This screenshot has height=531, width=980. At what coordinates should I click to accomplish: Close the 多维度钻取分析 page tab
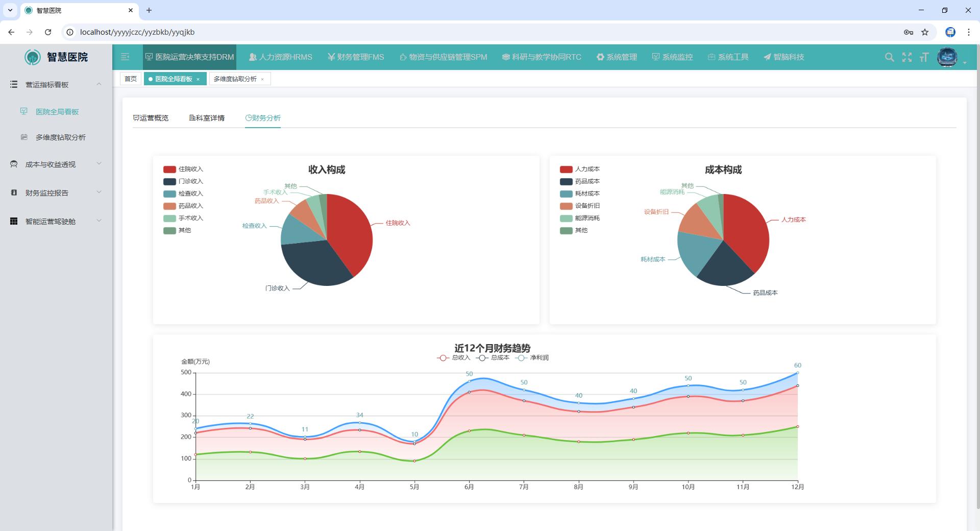(x=262, y=79)
